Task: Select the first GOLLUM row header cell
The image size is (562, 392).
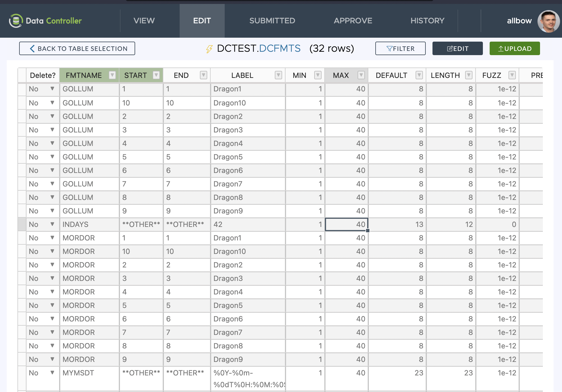Action: pyautogui.click(x=22, y=89)
